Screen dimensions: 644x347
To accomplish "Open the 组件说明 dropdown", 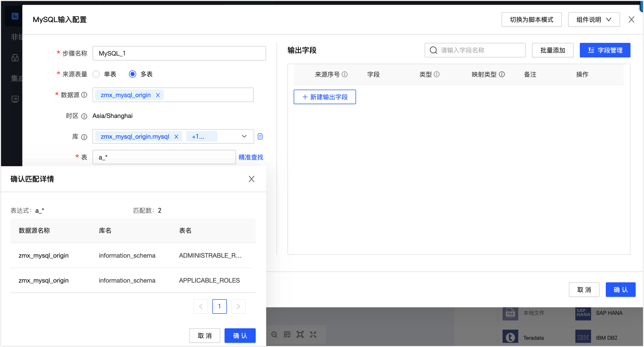I will [594, 19].
